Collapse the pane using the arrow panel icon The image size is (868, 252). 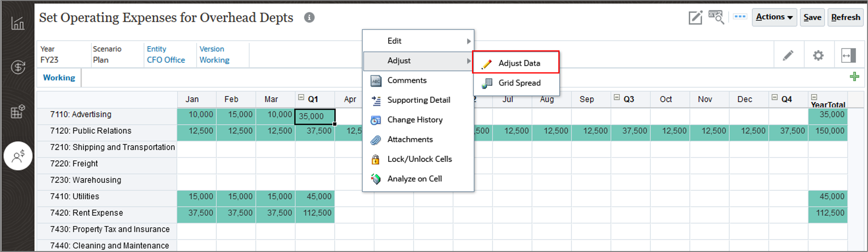coord(849,56)
